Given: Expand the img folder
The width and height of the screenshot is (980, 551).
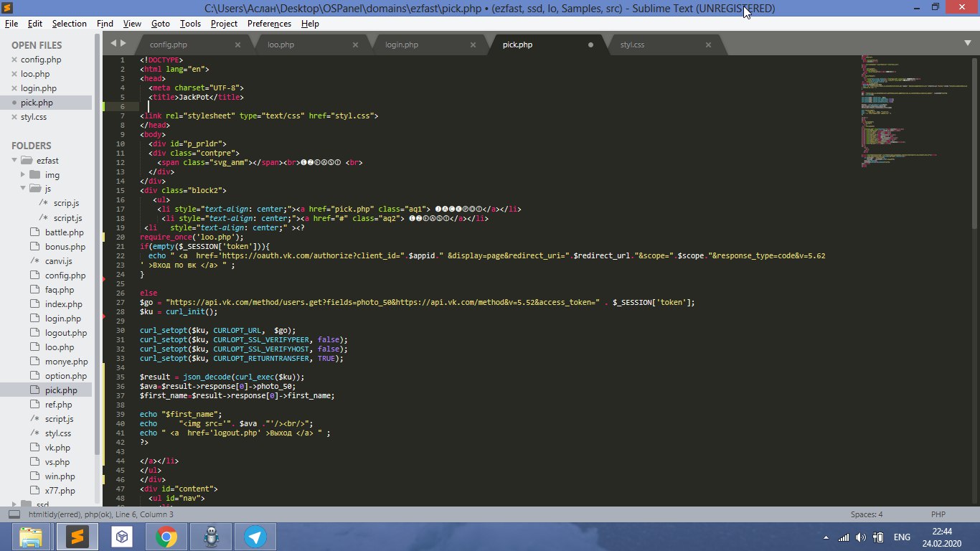Looking at the screenshot, I should (x=22, y=174).
